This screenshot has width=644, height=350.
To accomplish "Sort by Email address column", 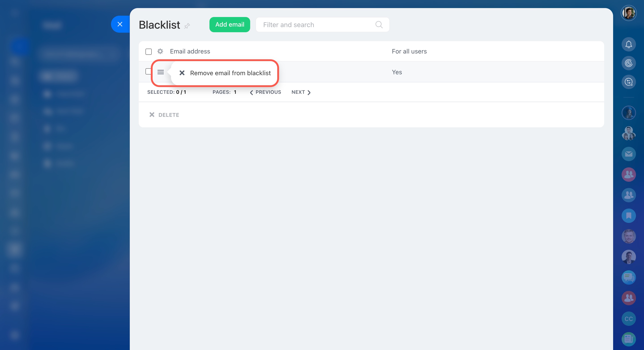I will [x=190, y=51].
